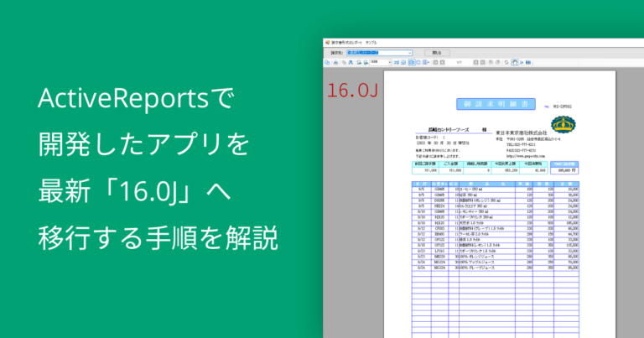Open the zoom percentage combo box

click(x=381, y=62)
